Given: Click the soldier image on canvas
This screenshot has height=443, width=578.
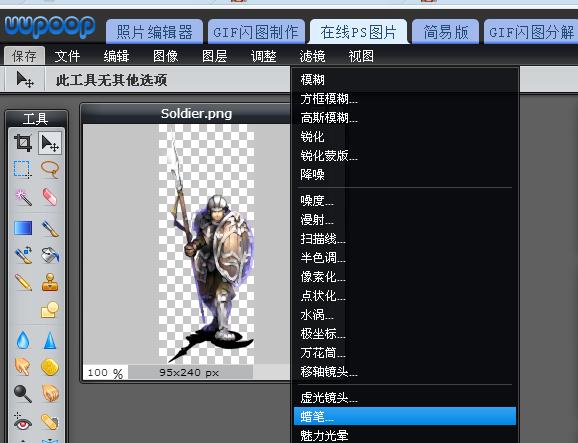Looking at the screenshot, I should pyautogui.click(x=206, y=244).
